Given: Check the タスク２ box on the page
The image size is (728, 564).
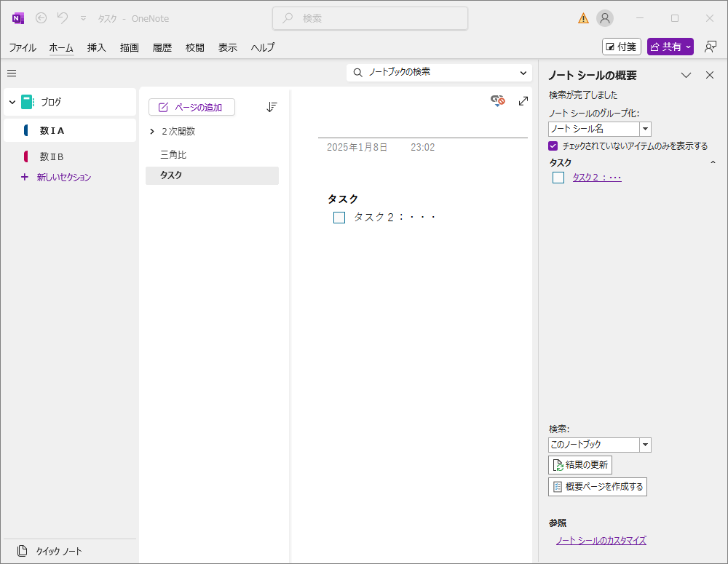Looking at the screenshot, I should [339, 218].
